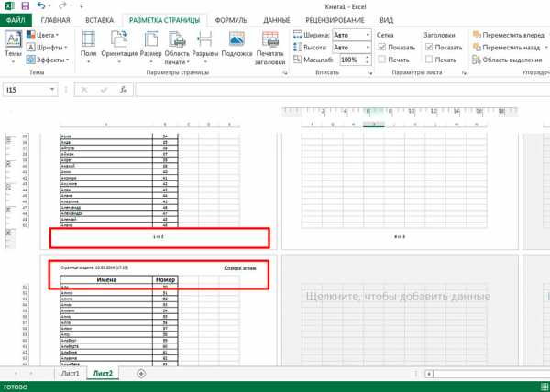Viewport: 550px width, 392px height.
Task: Open Параметры страницы dialog launcher
Action: click(285, 72)
